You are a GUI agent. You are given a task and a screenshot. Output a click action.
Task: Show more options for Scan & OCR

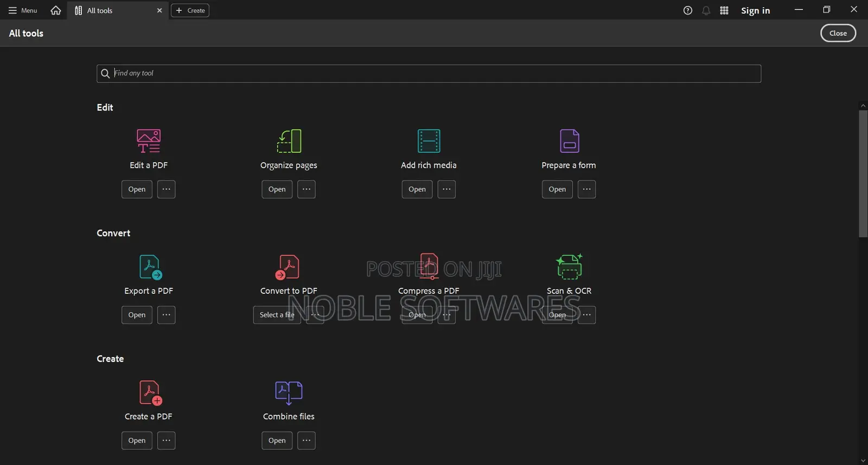586,315
